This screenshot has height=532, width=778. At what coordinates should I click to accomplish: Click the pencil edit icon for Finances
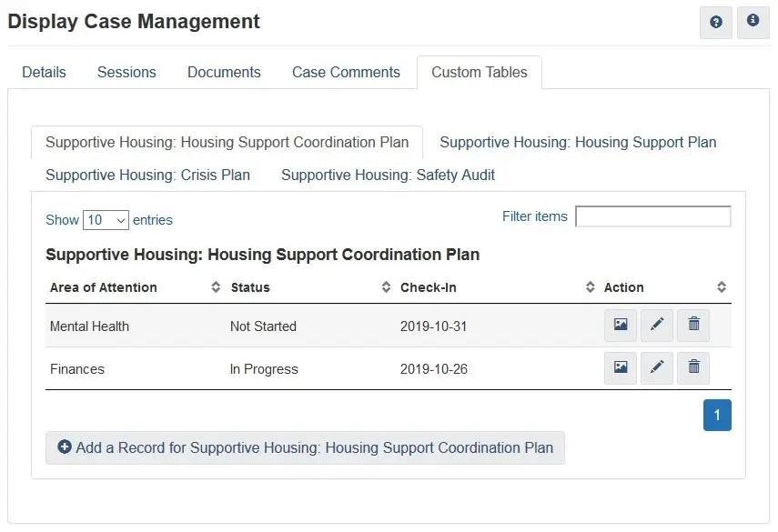tap(657, 367)
